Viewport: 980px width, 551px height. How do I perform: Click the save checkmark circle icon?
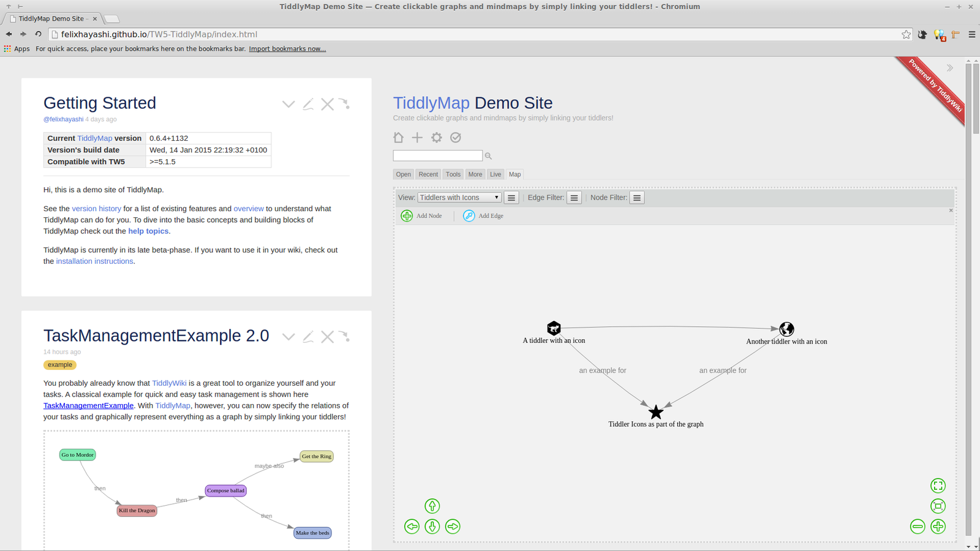click(x=456, y=138)
